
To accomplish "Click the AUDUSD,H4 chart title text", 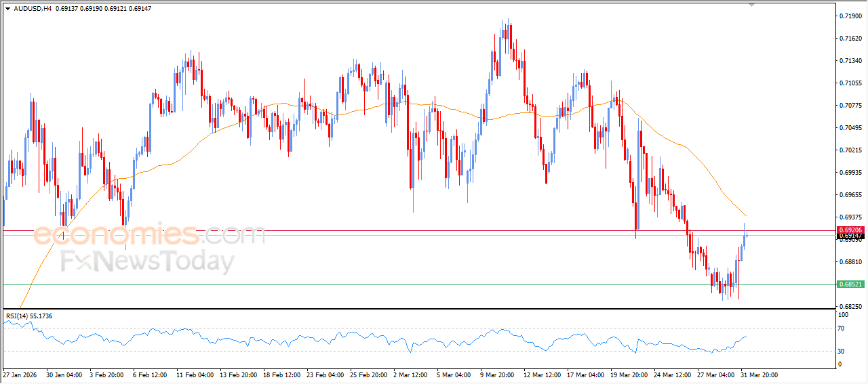I will click(x=32, y=9).
